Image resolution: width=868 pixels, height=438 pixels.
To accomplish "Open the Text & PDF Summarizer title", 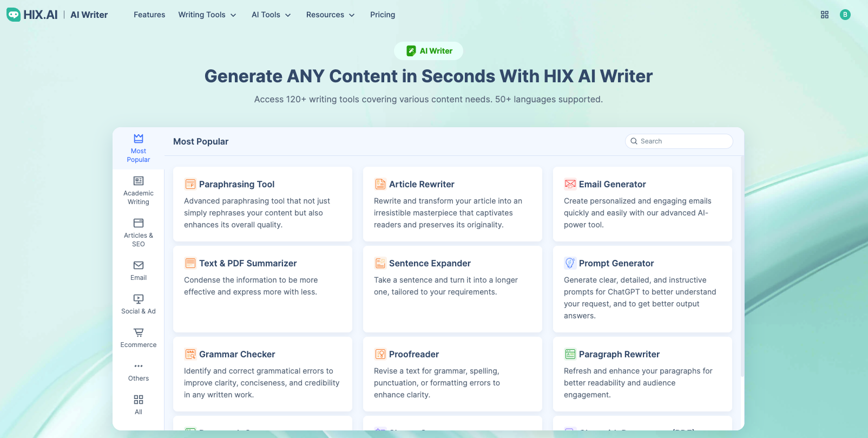I will [x=248, y=263].
